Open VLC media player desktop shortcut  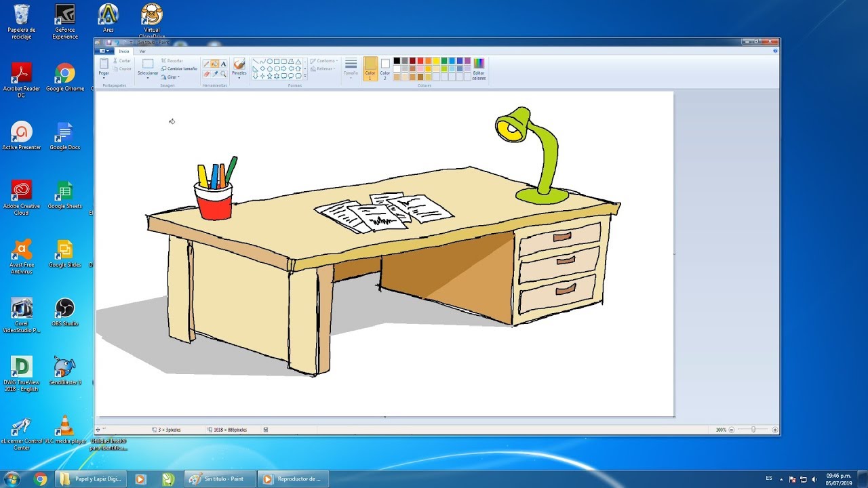pos(65,430)
